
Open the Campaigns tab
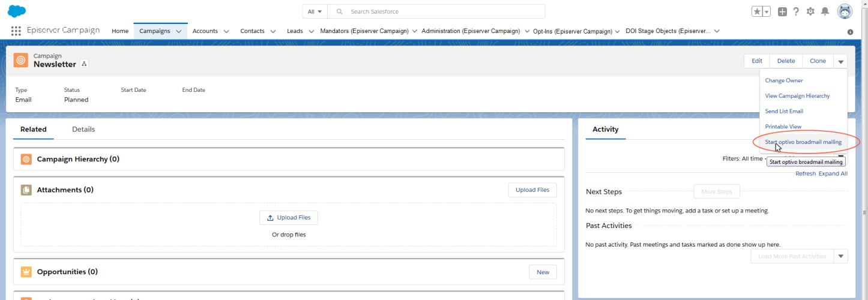[x=155, y=31]
